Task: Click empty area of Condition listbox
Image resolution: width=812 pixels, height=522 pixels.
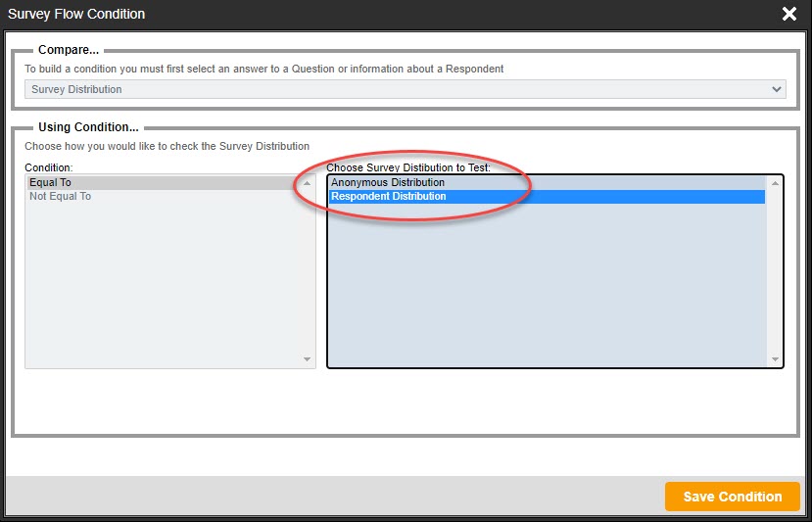Action: tap(162, 284)
